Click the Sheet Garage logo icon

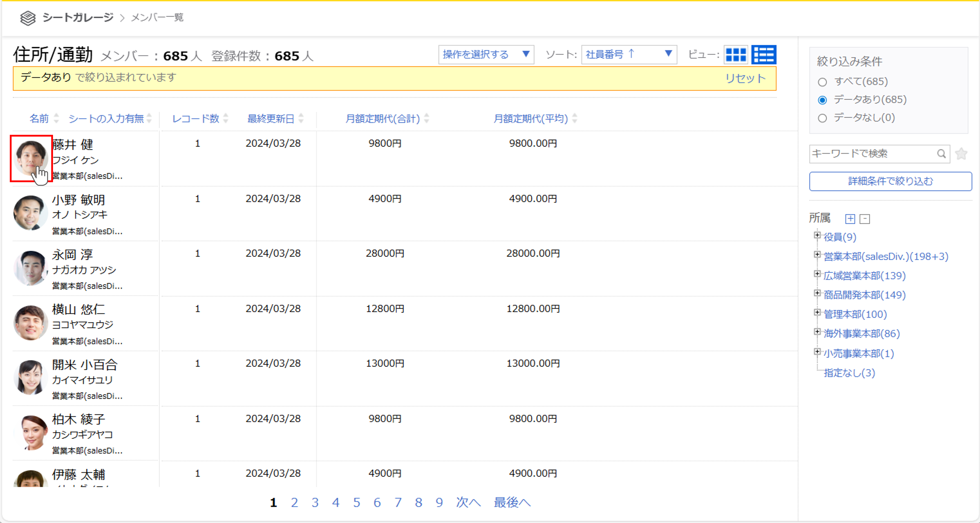(x=28, y=18)
